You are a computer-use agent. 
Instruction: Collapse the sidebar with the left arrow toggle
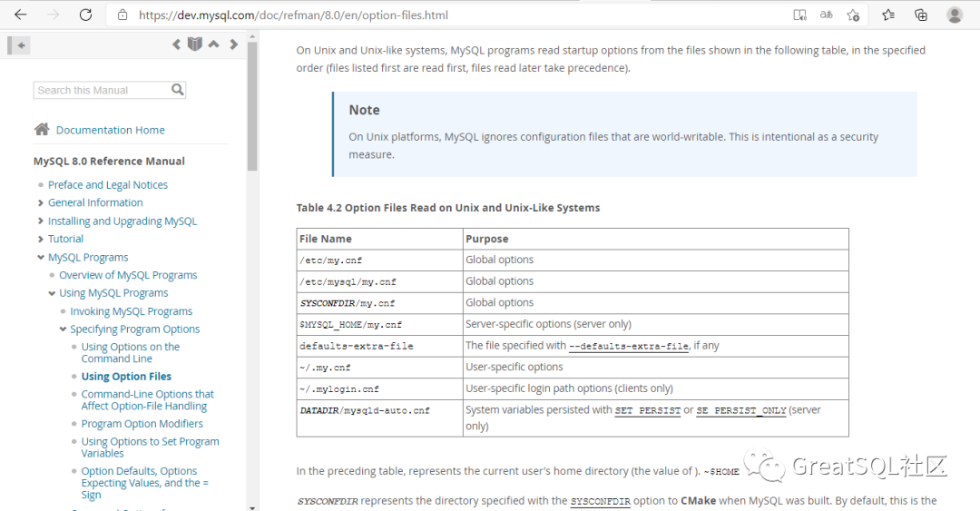coord(19,45)
